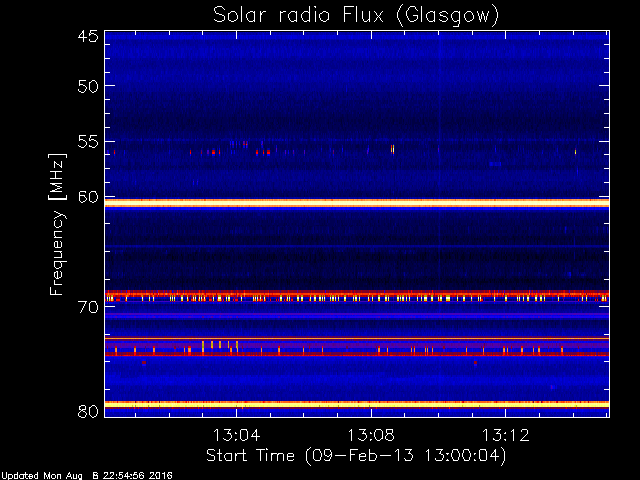Select the 55 frequency axis label
The width and height of the screenshot is (640, 480).
click(x=88, y=142)
